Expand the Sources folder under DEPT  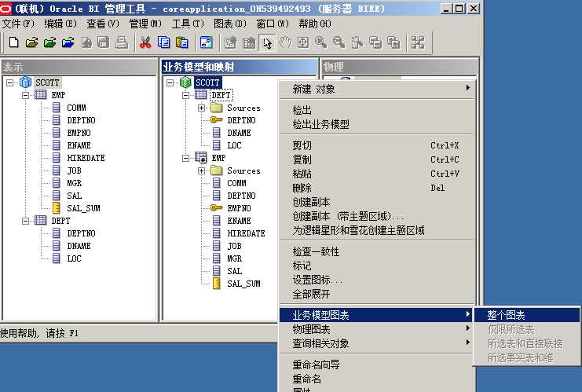[x=202, y=108]
